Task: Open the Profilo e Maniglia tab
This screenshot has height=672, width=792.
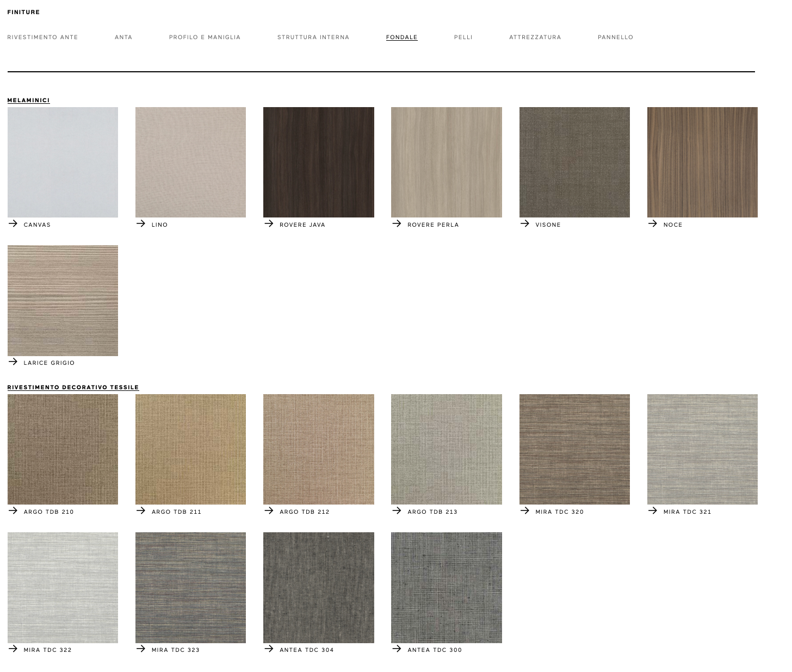Action: (205, 38)
